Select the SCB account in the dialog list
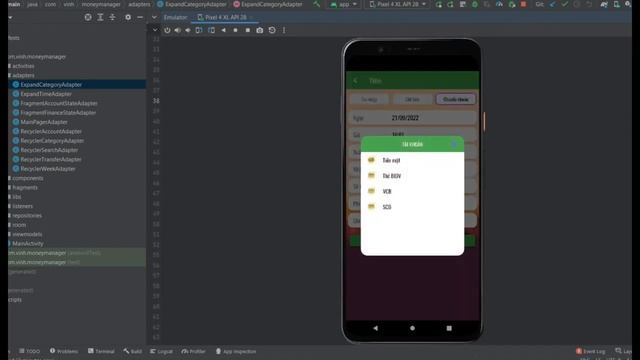This screenshot has height=360, width=640. click(x=412, y=207)
